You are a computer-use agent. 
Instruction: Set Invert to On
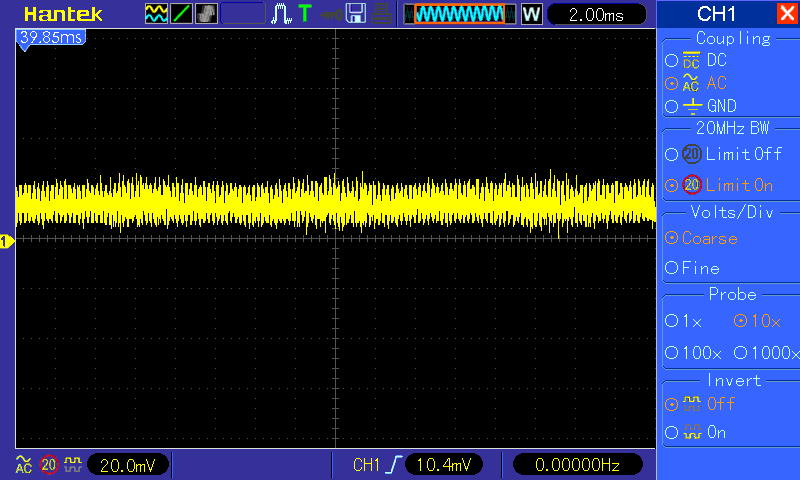(x=695, y=433)
